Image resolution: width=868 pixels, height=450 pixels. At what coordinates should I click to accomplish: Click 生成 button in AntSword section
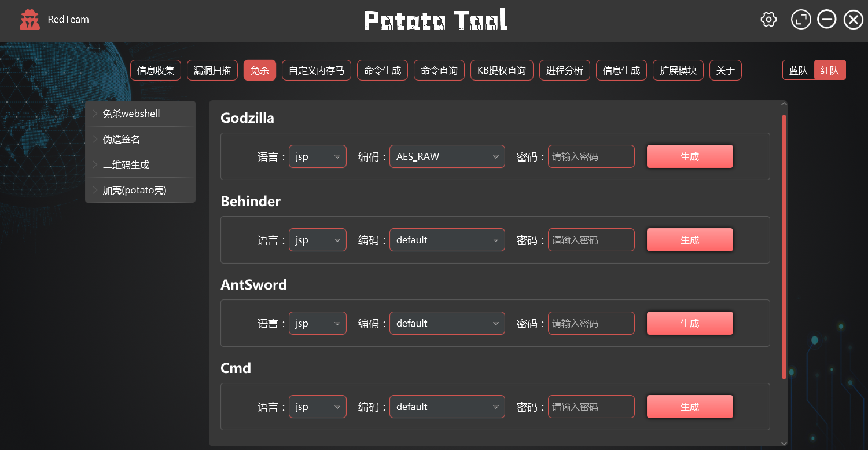click(690, 323)
